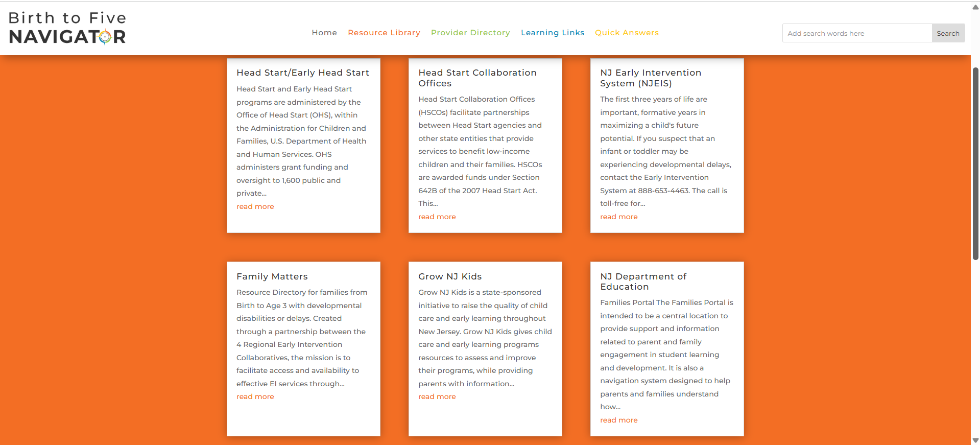Click the NJ Department of Education heading

(643, 282)
